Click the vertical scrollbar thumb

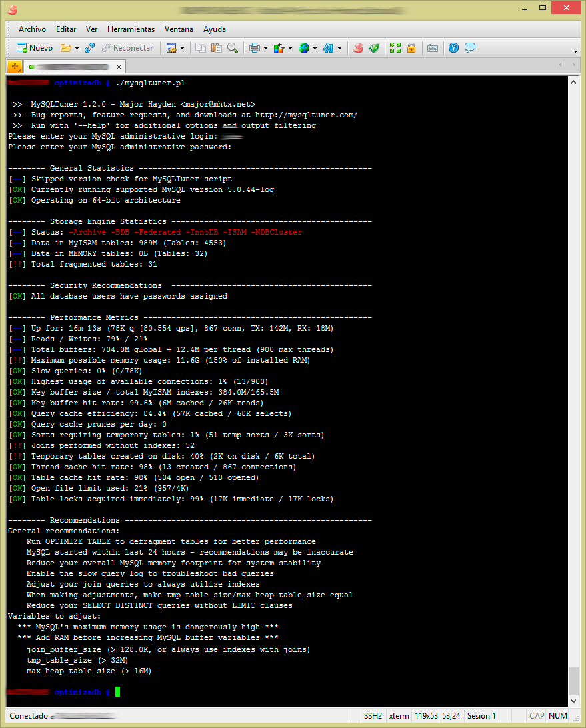tap(573, 681)
